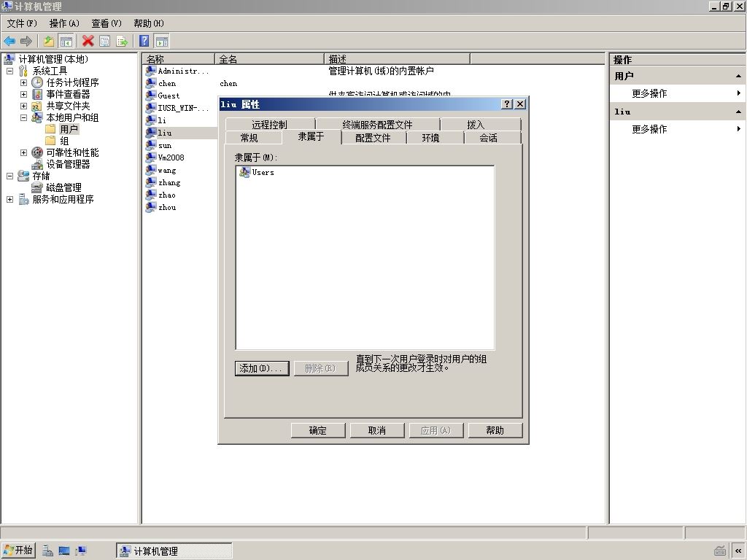Select the 用户 folder in tree
This screenshot has height=560, width=747.
(69, 129)
